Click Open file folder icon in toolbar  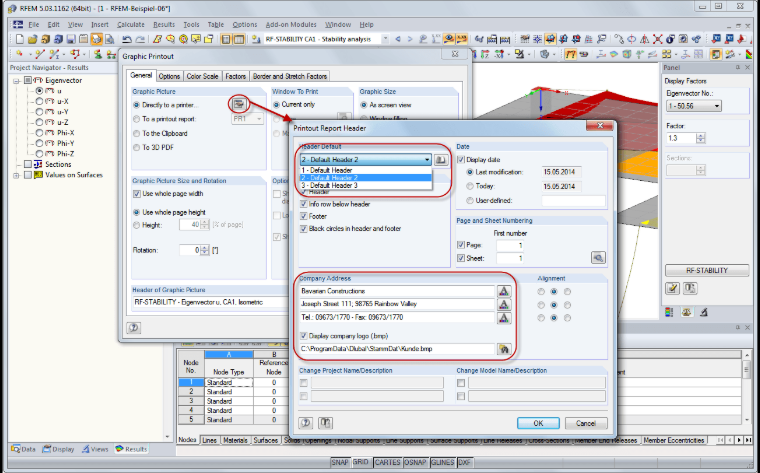click(x=32, y=39)
